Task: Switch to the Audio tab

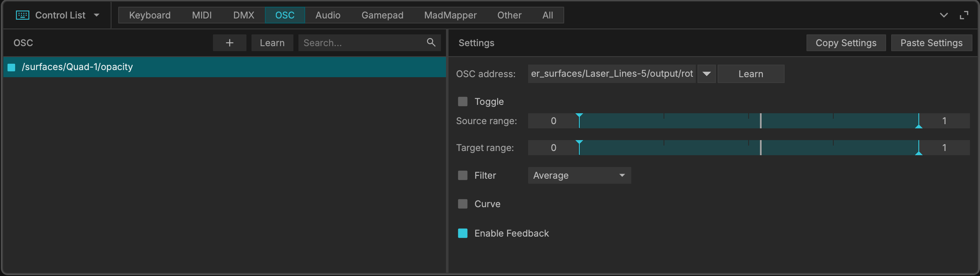Action: 328,16
